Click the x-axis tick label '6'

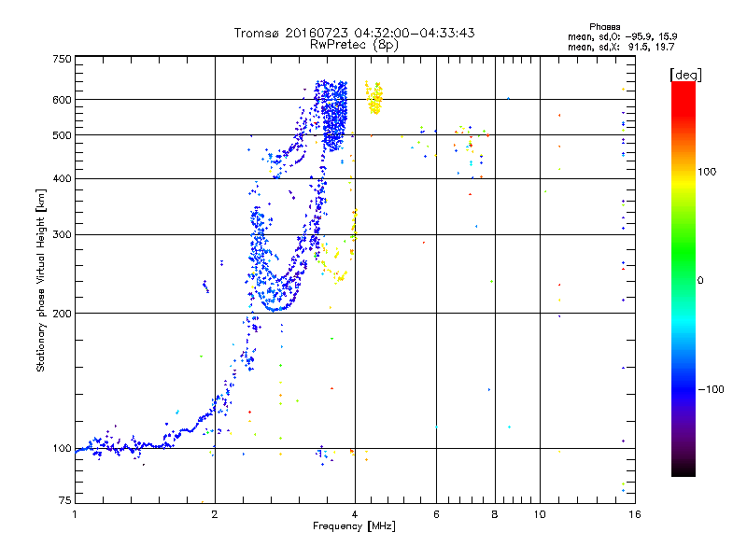pos(436,514)
